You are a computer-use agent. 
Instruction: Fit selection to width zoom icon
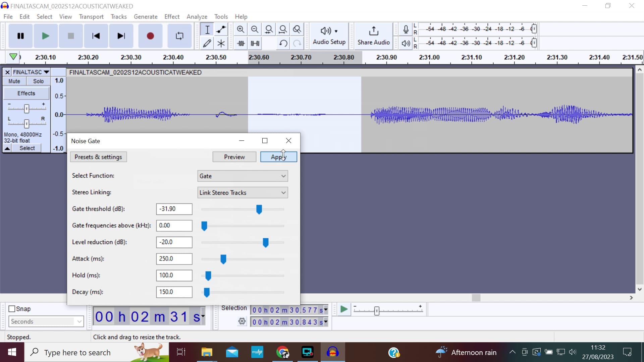click(269, 29)
